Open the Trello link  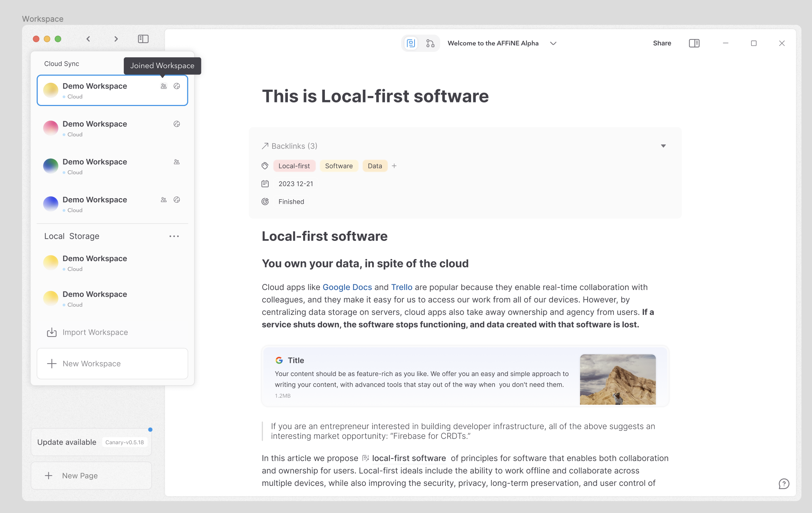coord(402,287)
